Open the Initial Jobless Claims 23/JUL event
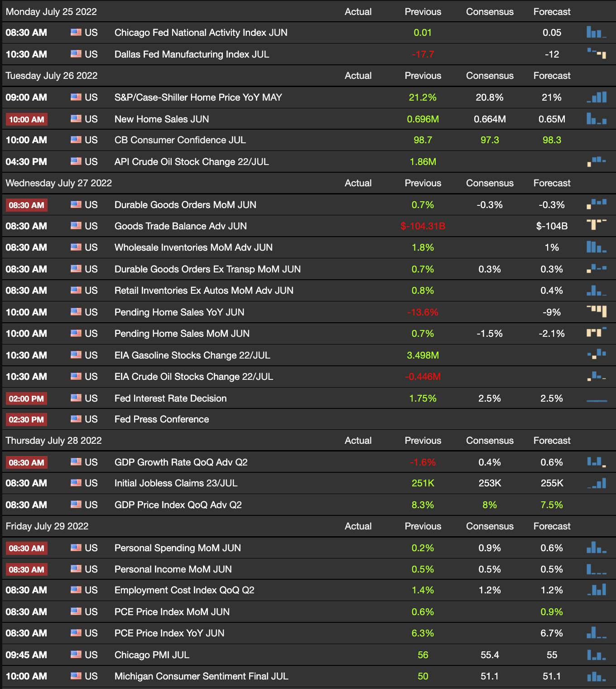 click(x=176, y=483)
